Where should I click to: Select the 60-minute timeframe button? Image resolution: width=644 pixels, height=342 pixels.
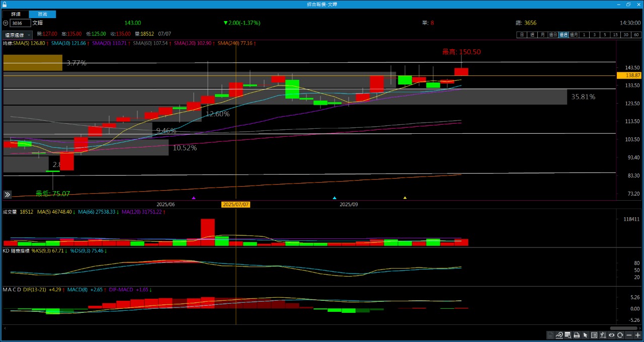click(636, 35)
